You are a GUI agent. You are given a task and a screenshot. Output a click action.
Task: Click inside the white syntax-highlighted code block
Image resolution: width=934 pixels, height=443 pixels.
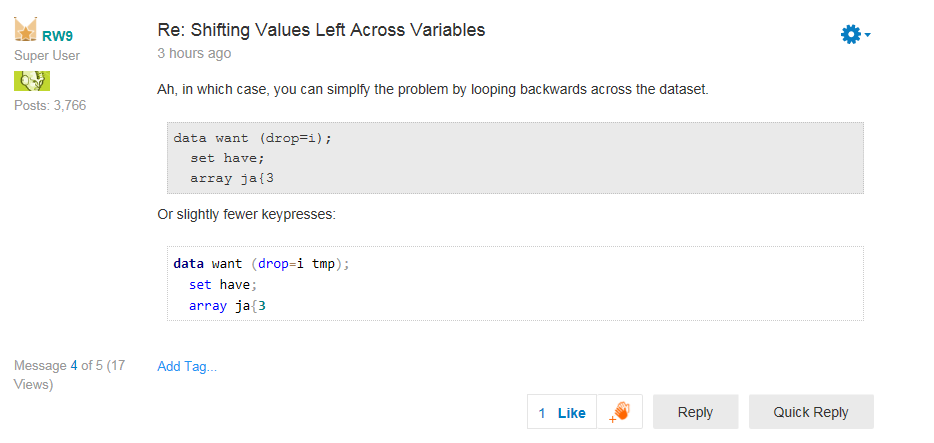click(x=515, y=284)
